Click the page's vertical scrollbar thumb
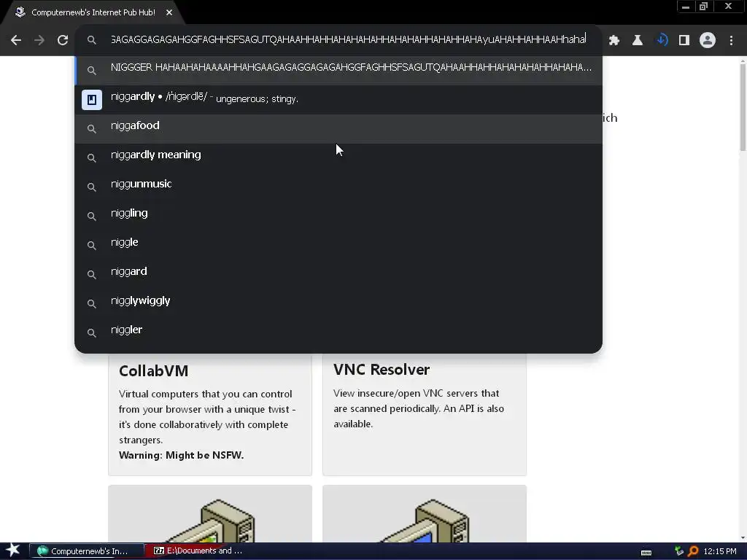The width and height of the screenshot is (747, 560). [743, 107]
